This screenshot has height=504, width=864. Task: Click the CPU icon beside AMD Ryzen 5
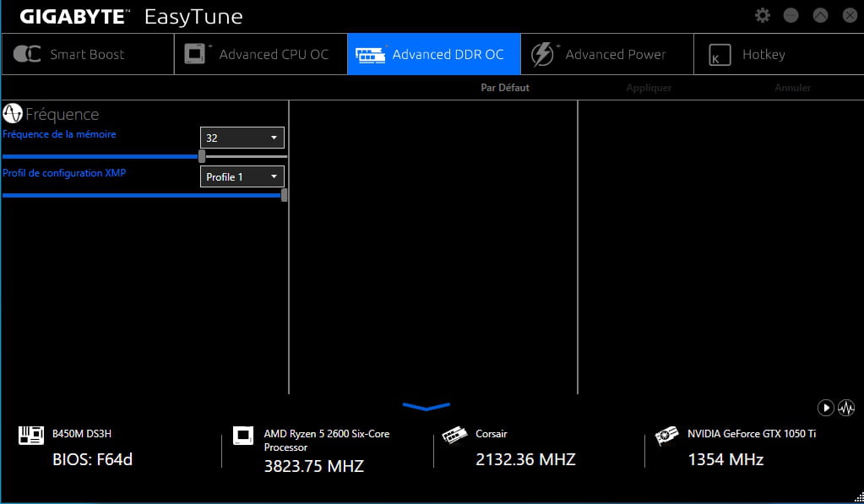point(243,436)
